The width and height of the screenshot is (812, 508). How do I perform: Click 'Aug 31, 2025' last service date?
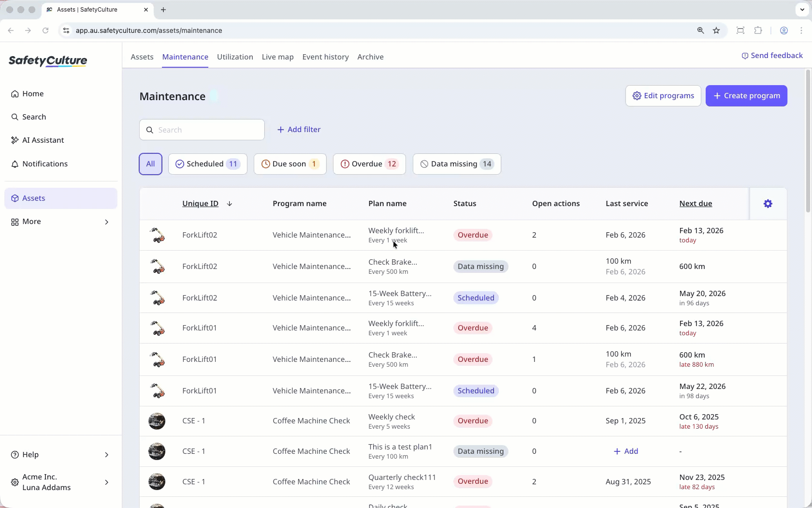628,482
